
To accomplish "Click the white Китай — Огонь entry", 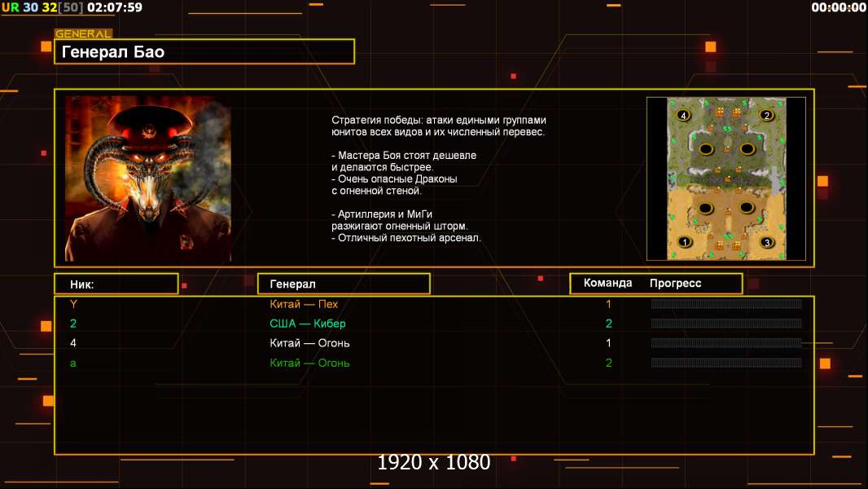I will [x=309, y=343].
